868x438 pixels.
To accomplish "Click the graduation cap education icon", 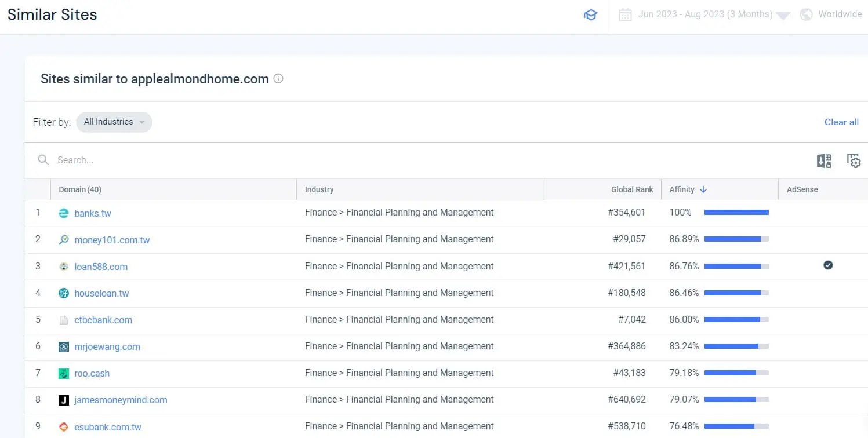I will coord(590,15).
